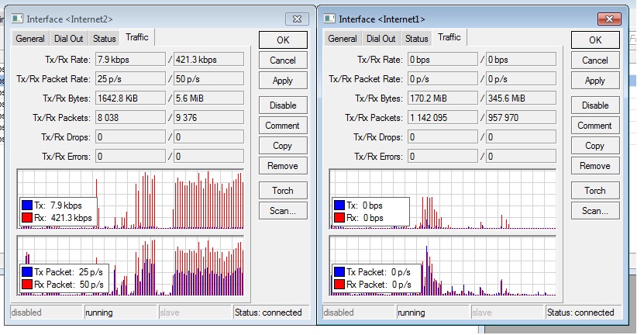Open the General tab in Internet2 window
Viewport: 644px width, 335px height.
(x=30, y=39)
